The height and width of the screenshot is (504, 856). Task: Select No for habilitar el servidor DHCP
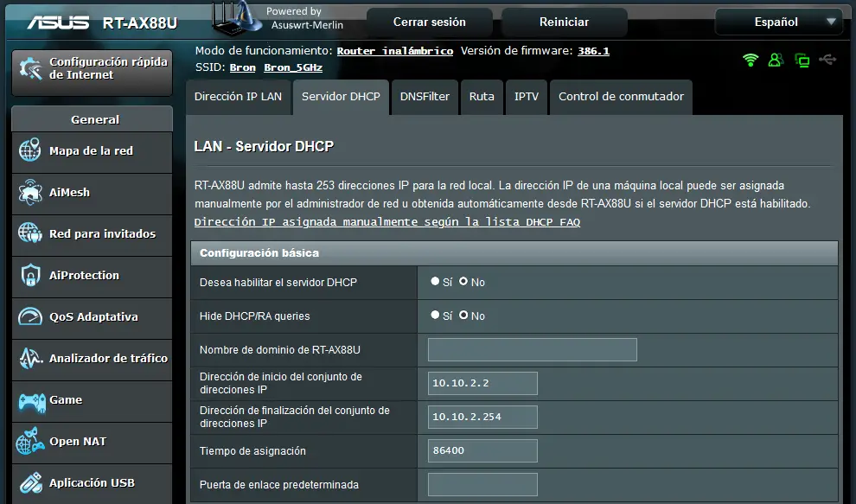463,281
